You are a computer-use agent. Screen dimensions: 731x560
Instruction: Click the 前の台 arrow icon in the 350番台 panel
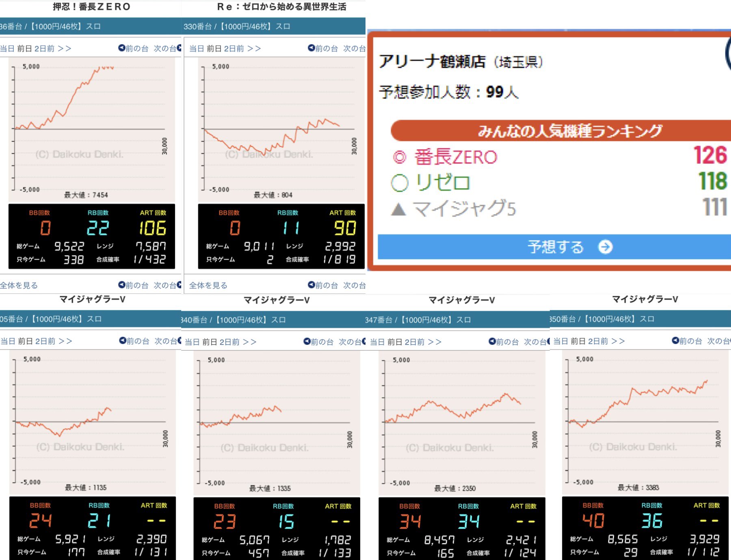675,340
